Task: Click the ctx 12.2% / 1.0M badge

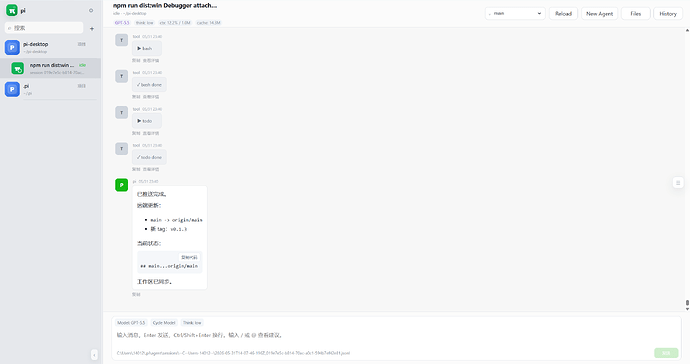Action: [175, 22]
